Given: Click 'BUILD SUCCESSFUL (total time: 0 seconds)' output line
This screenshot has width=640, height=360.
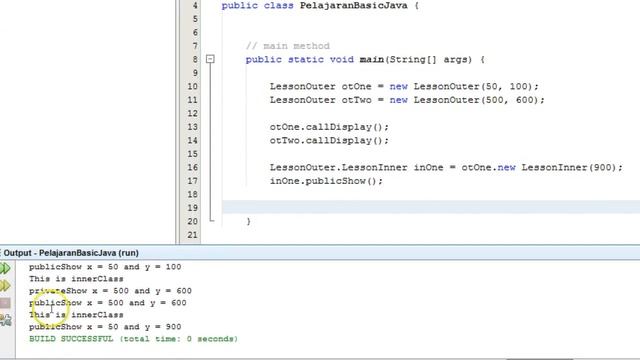Looking at the screenshot, I should 133,339.
